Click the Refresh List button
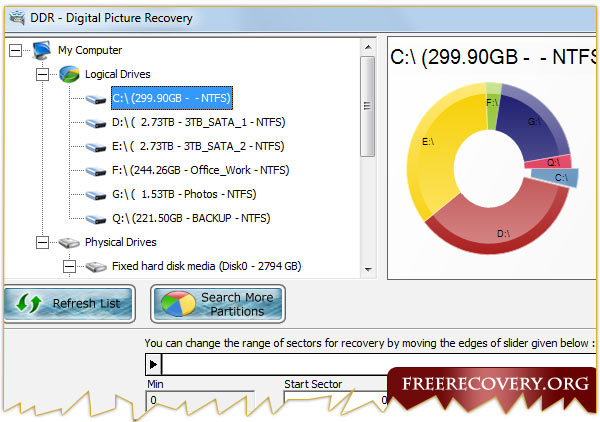Viewport: 600px width, 422px height. pos(69,304)
